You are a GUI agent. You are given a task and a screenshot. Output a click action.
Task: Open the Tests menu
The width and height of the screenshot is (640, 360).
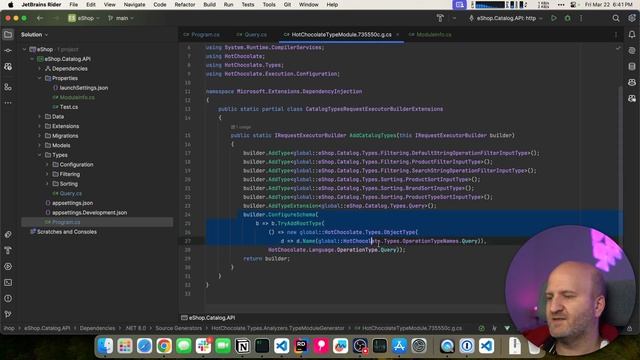pyautogui.click(x=247, y=4)
